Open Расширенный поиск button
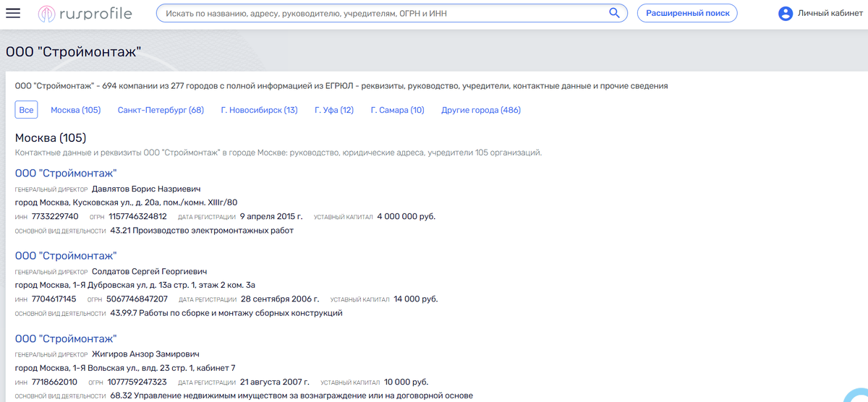This screenshot has height=402, width=868. [687, 13]
